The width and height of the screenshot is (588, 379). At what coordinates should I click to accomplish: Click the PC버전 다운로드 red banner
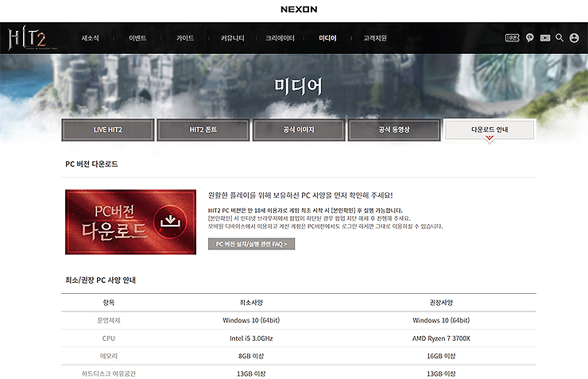pos(130,222)
